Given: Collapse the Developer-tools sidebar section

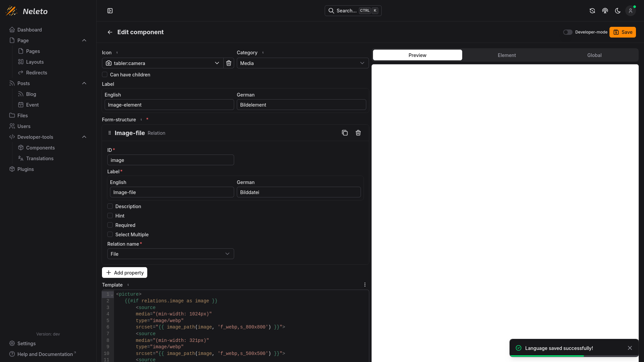Looking at the screenshot, I should [84, 137].
